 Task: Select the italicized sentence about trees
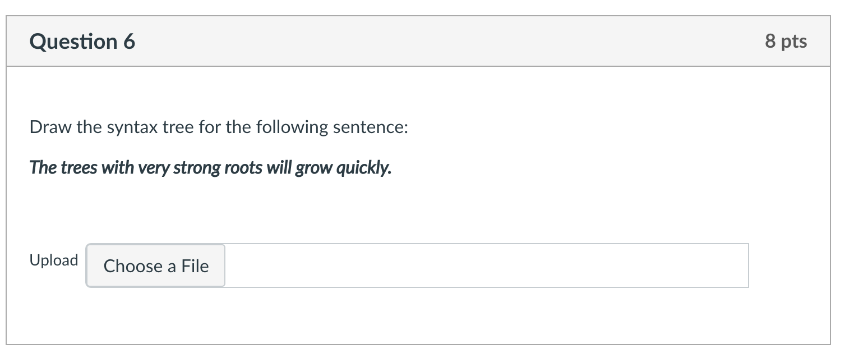click(x=210, y=167)
